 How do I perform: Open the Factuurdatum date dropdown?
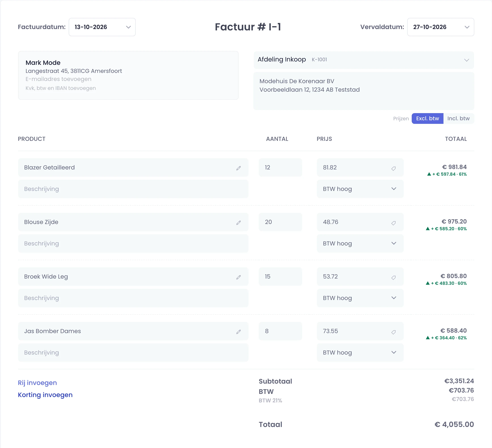tap(102, 27)
